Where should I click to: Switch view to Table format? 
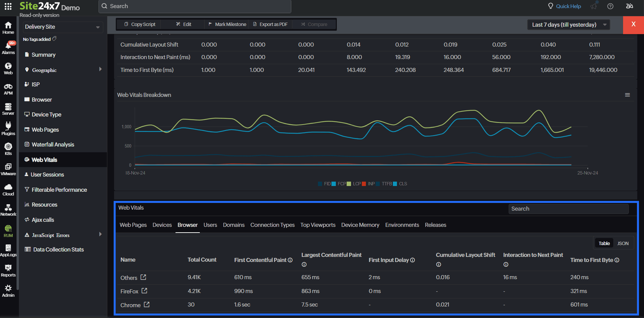coord(604,243)
